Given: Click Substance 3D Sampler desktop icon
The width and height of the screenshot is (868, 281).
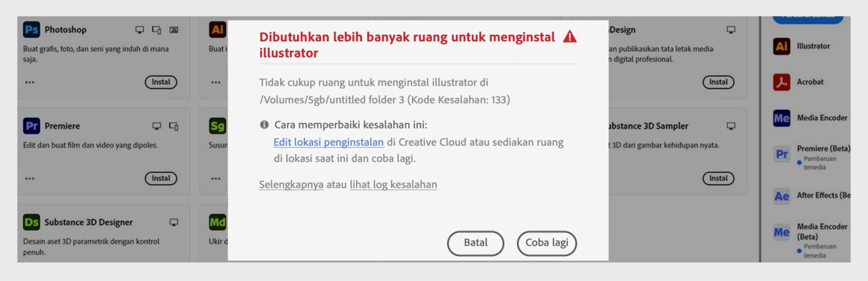Looking at the screenshot, I should coord(731,126).
